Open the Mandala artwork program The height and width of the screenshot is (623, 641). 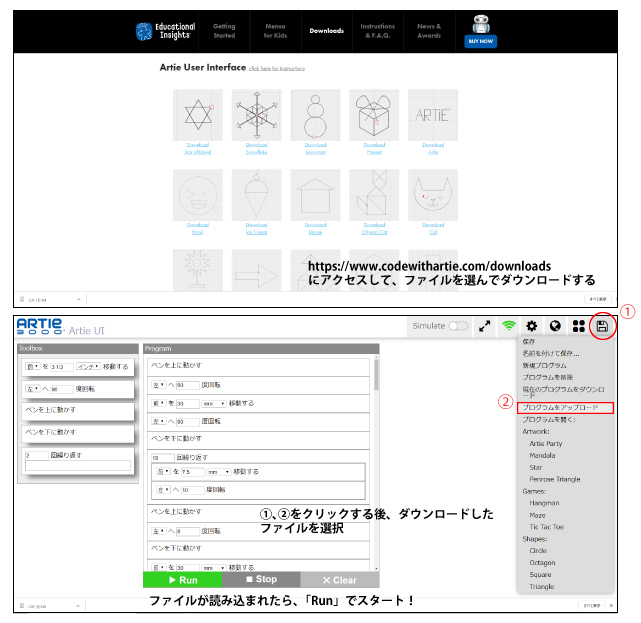[x=542, y=455]
